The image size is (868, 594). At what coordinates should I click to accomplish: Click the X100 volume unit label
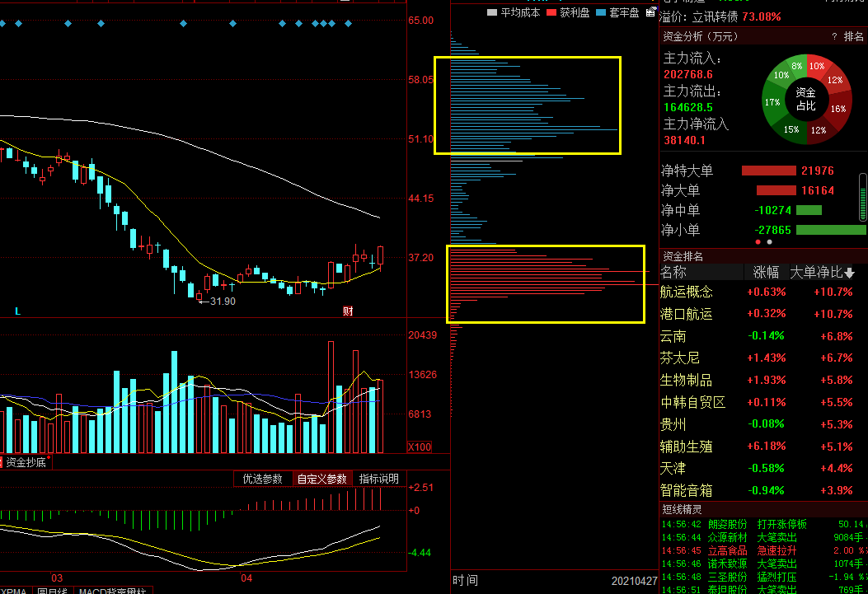point(419,447)
